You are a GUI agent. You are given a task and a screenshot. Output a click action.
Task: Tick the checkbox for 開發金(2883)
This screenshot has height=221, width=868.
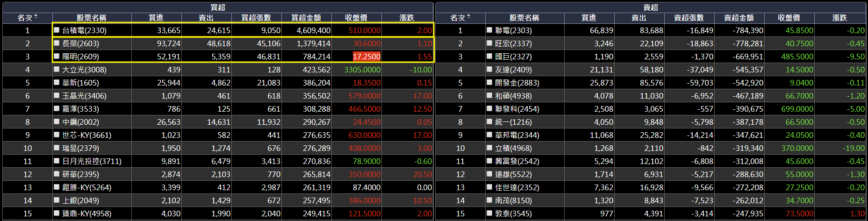[489, 82]
